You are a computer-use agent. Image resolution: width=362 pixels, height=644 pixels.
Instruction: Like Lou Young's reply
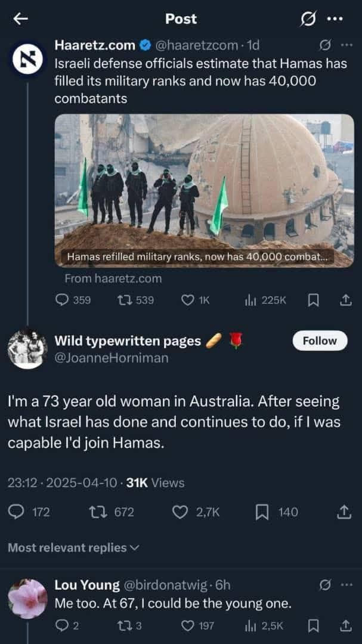[x=188, y=625]
